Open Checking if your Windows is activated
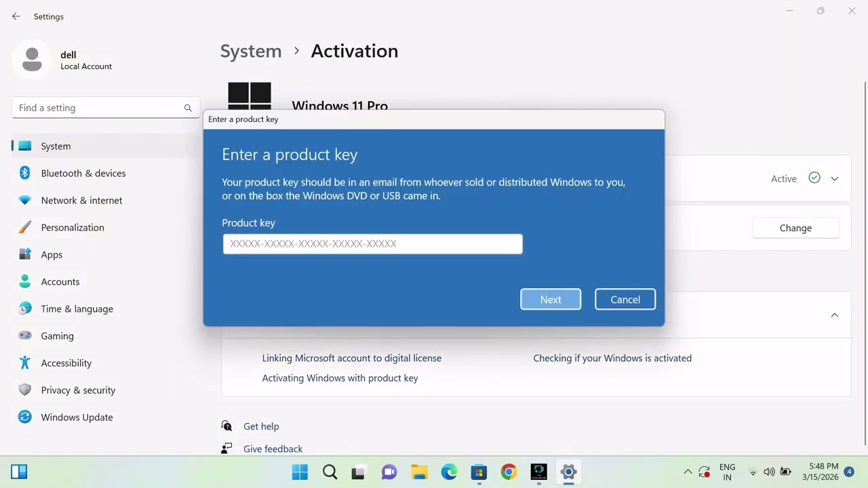 point(612,358)
